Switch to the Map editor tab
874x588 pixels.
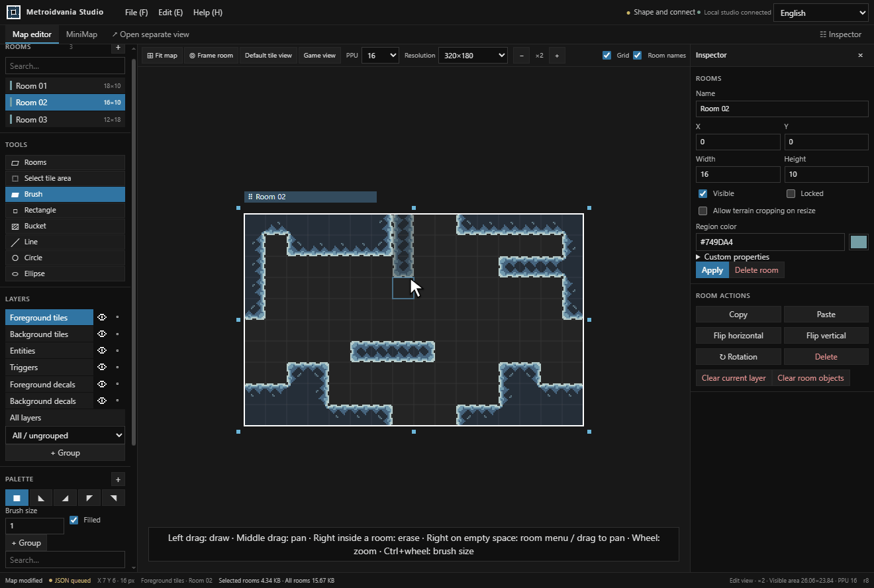coord(32,34)
